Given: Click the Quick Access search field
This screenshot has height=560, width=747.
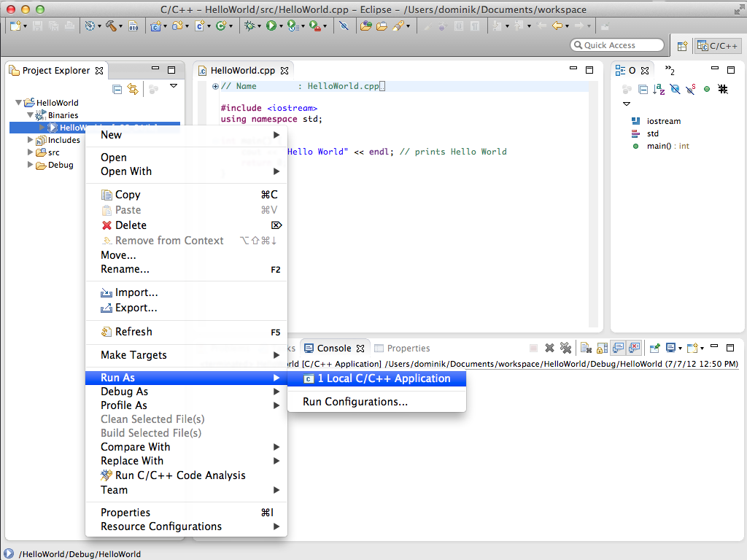Looking at the screenshot, I should 617,45.
